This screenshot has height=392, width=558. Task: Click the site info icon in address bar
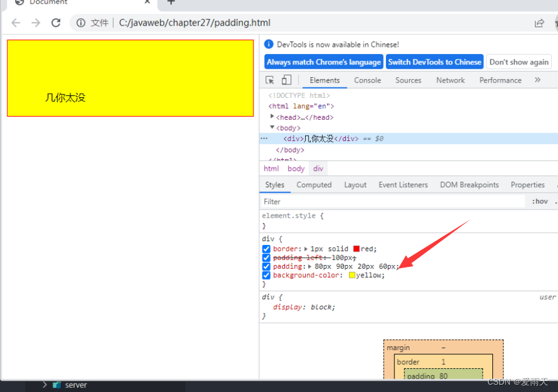click(81, 23)
